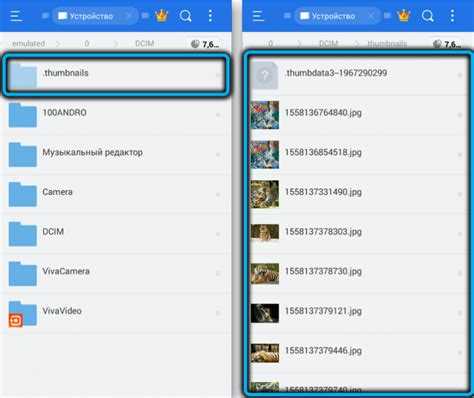Tap the DCIM folder icon in list
The image size is (474, 398).
(23, 234)
